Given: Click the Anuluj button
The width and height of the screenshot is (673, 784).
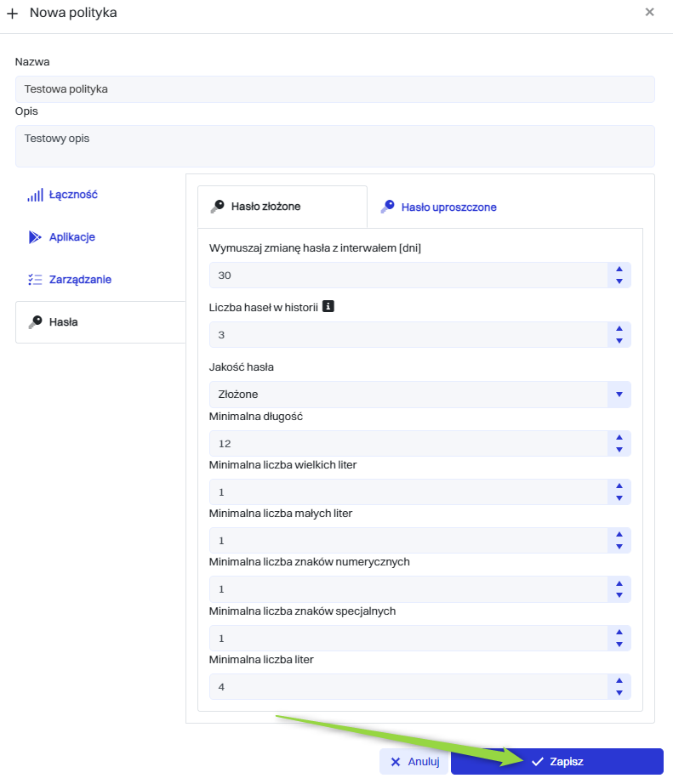Looking at the screenshot, I should click(413, 762).
